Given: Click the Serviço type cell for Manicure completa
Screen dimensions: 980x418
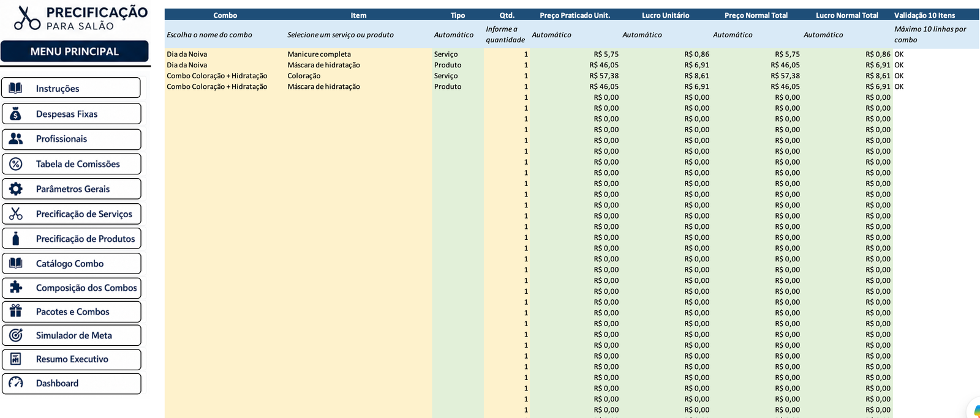Looking at the screenshot, I should tap(458, 54).
